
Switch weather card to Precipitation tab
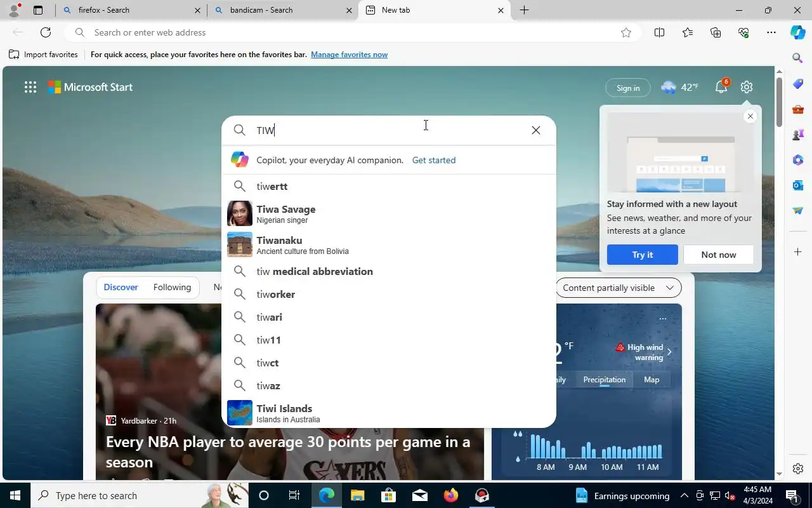pyautogui.click(x=604, y=380)
